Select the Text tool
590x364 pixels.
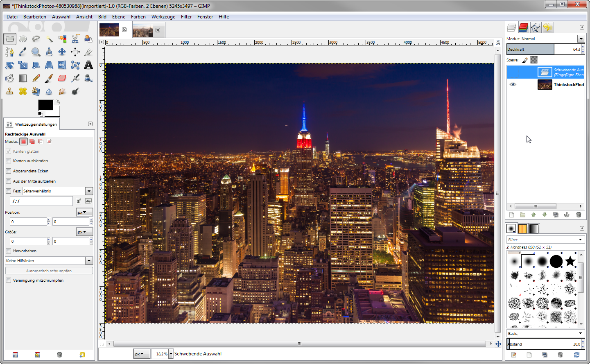(x=88, y=65)
